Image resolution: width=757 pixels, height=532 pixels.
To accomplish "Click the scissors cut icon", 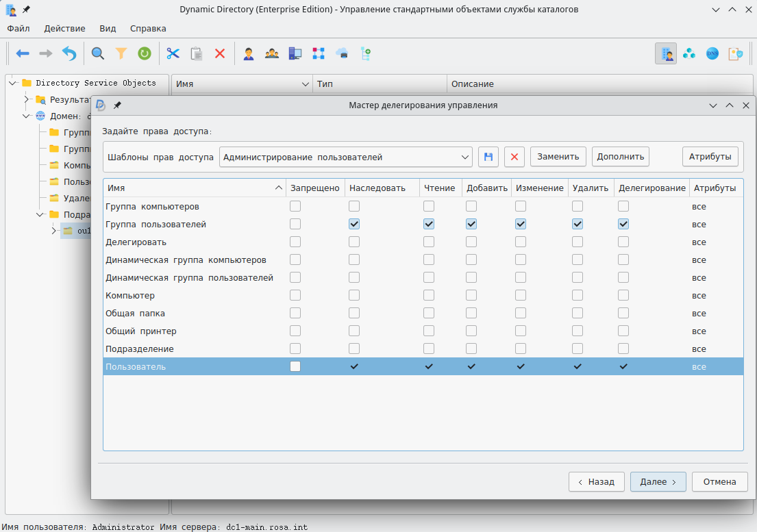I will (x=173, y=53).
